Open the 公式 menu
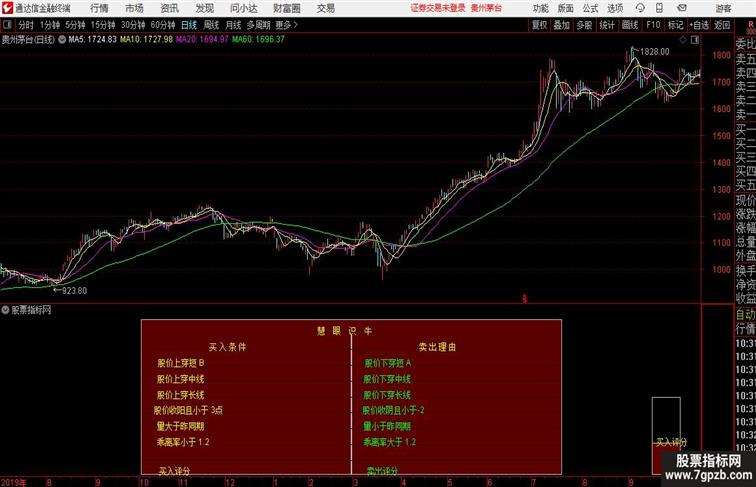 pyautogui.click(x=590, y=8)
